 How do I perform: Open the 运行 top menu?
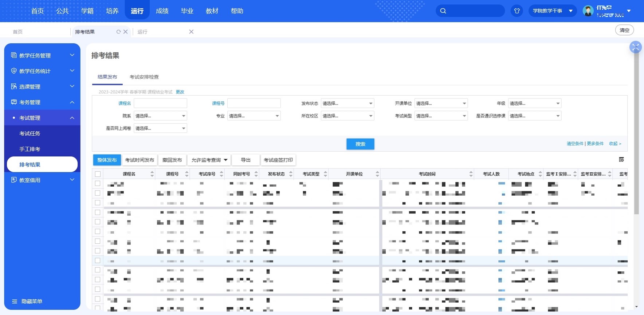tap(137, 11)
